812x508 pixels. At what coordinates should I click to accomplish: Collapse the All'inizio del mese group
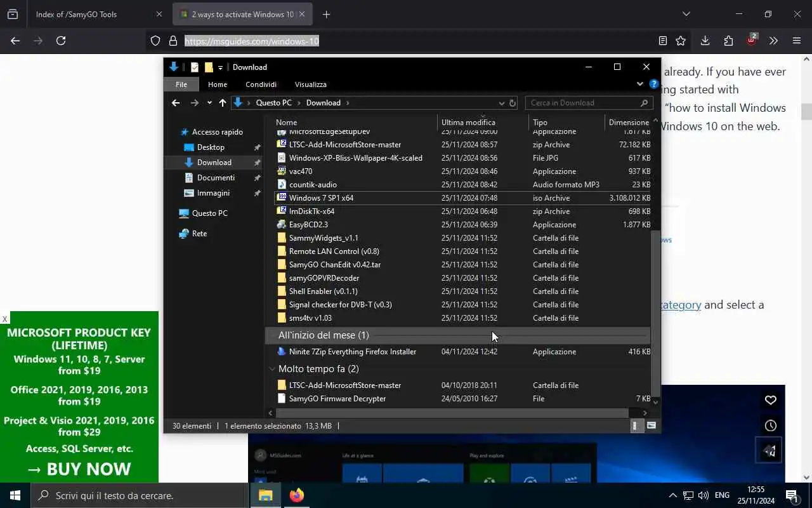coord(272,335)
